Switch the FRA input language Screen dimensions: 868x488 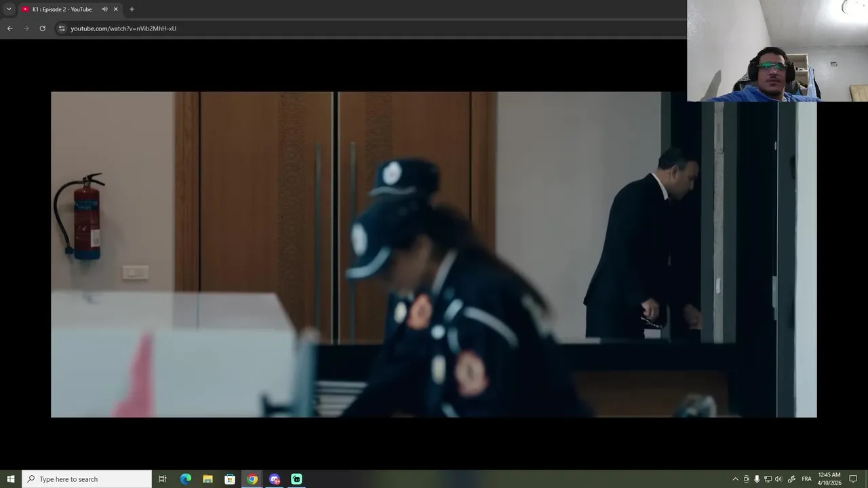coord(806,479)
